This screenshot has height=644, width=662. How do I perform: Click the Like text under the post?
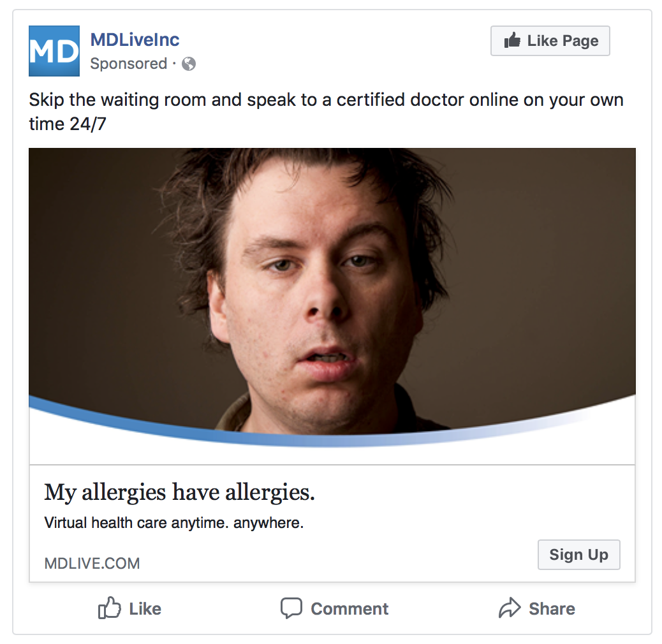pyautogui.click(x=145, y=608)
